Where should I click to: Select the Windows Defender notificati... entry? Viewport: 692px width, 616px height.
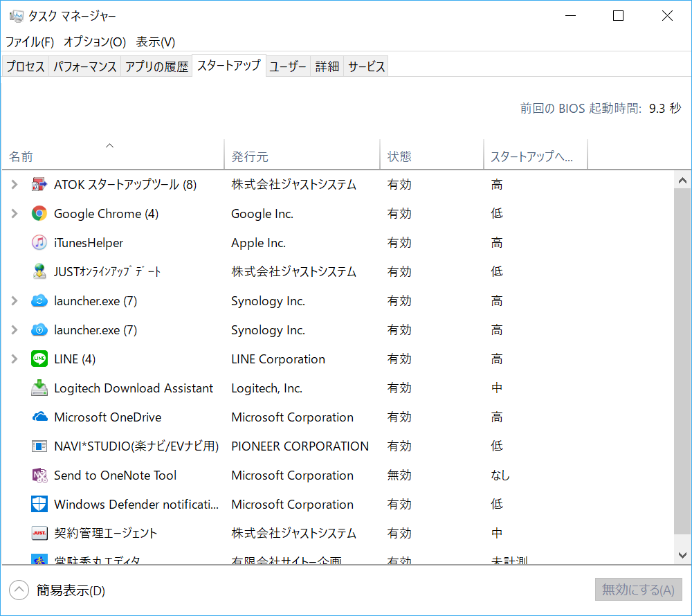click(136, 504)
